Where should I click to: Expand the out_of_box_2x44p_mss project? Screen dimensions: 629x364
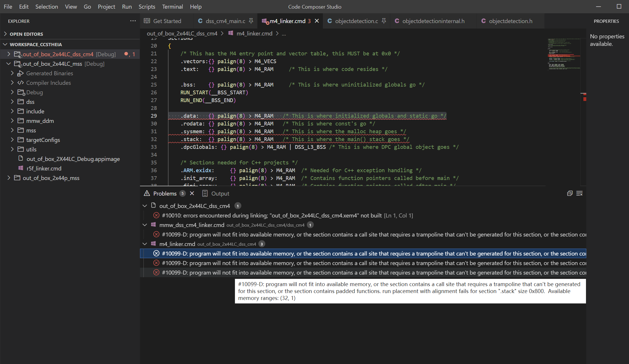[8, 178]
